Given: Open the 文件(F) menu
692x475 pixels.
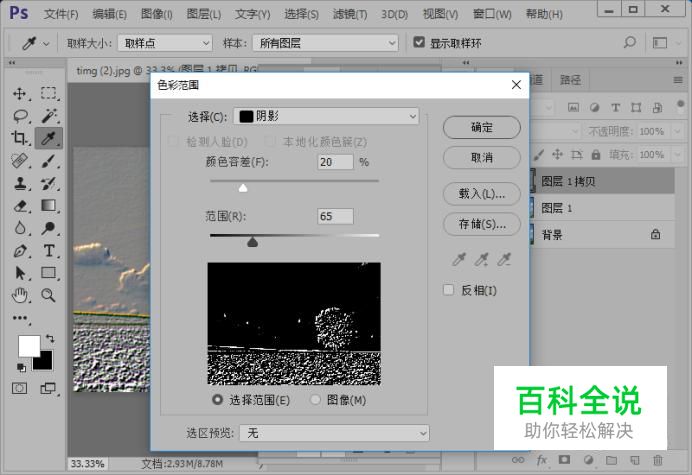Looking at the screenshot, I should [x=61, y=14].
